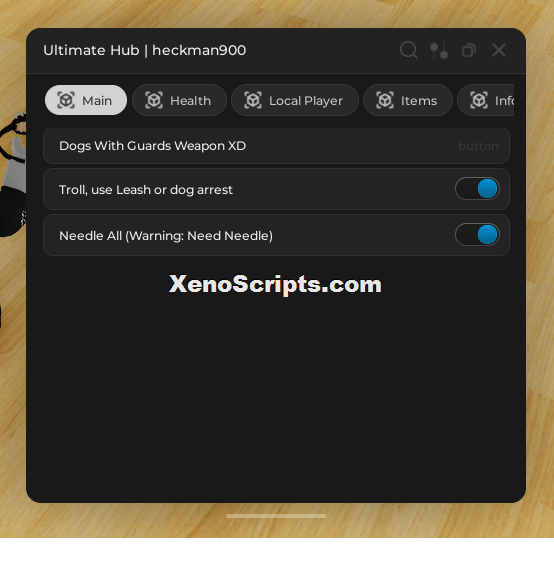This screenshot has height=568, width=554.
Task: Click the minimize window squares icon
Action: pyautogui.click(x=469, y=50)
